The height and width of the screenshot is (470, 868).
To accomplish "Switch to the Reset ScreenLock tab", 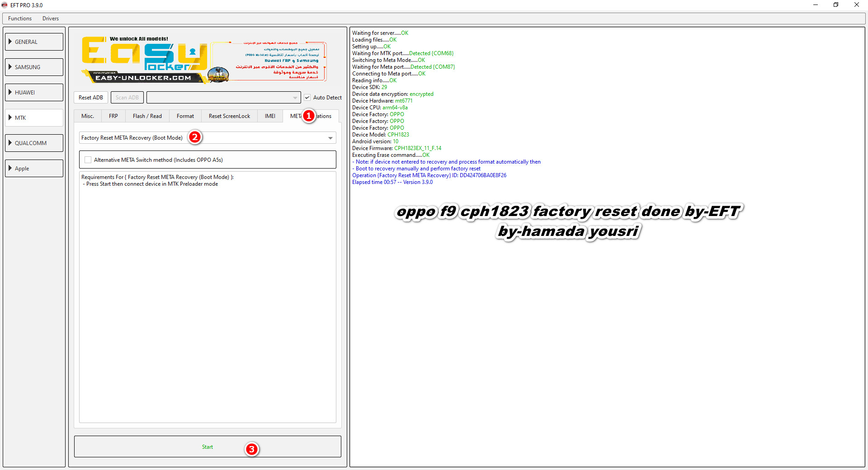I will (229, 116).
